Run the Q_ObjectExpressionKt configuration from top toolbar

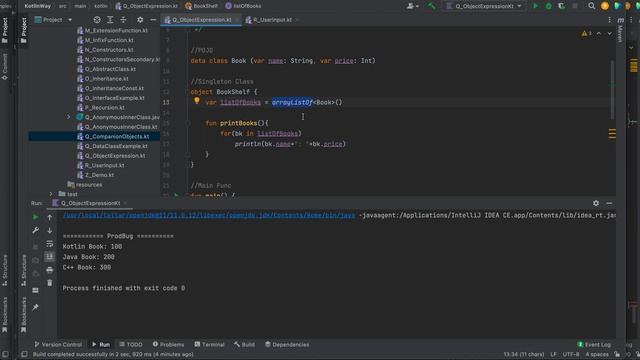pos(536,6)
